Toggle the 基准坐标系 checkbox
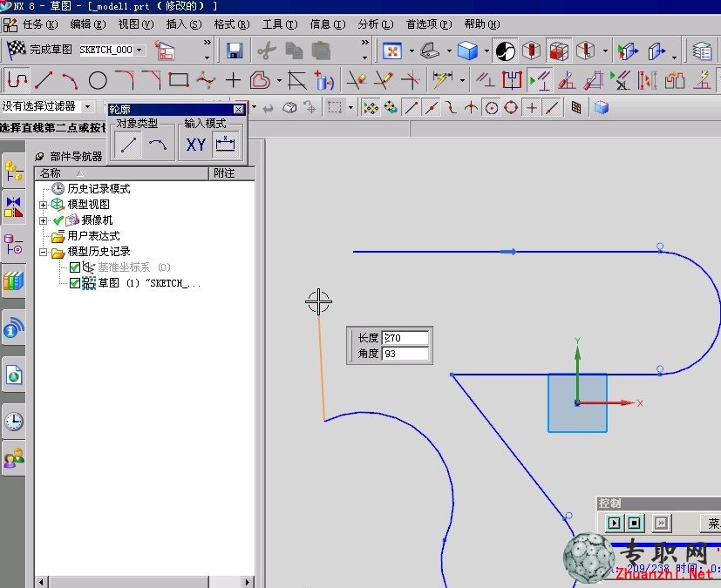721x588 pixels. click(x=75, y=267)
